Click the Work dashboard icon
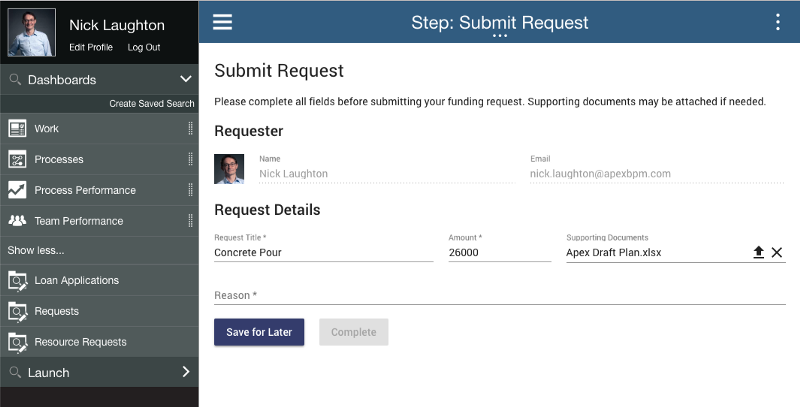Viewport: 800px width, 407px height. tap(17, 129)
